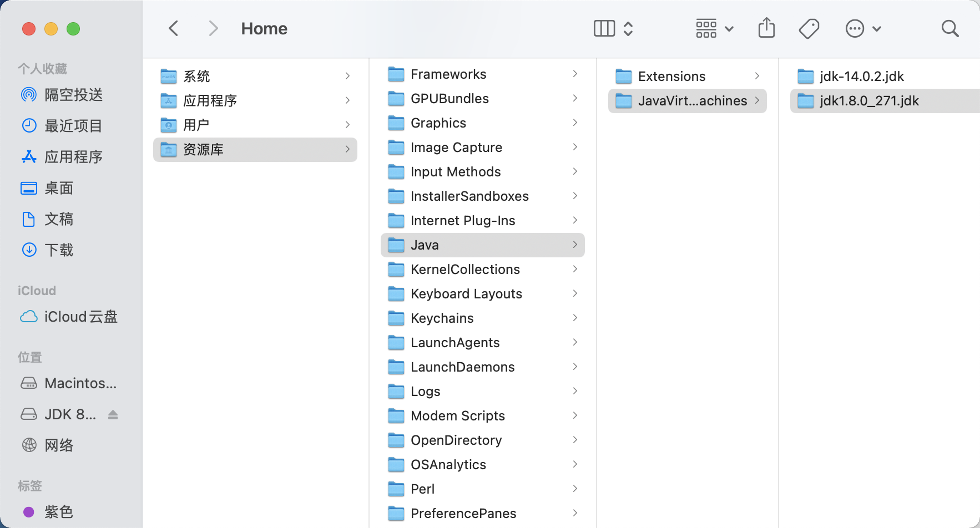Expand the Keychains folder chevron

click(575, 318)
